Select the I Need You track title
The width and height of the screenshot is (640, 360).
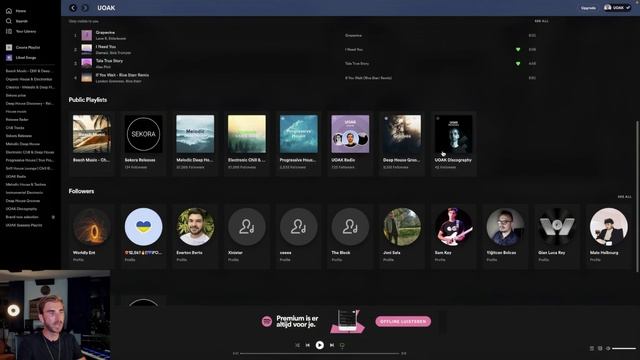(x=106, y=47)
